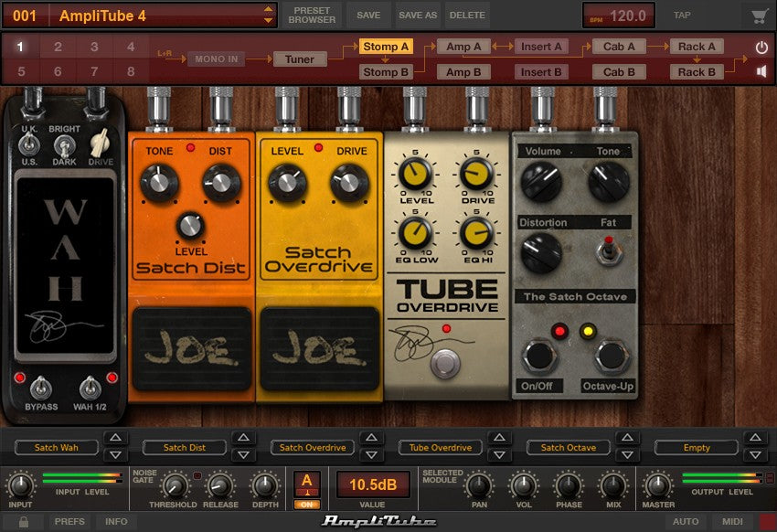Toggle the Fat switch on Satch Octave

click(x=604, y=250)
